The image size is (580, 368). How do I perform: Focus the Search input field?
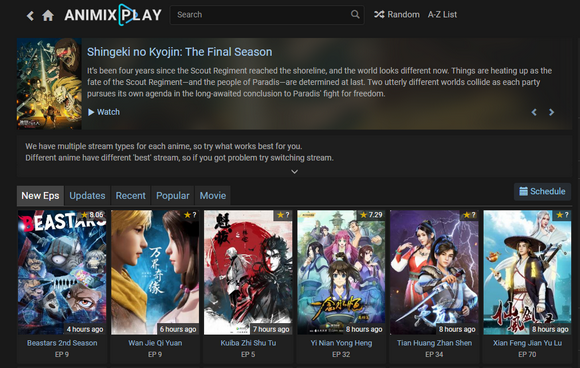267,15
